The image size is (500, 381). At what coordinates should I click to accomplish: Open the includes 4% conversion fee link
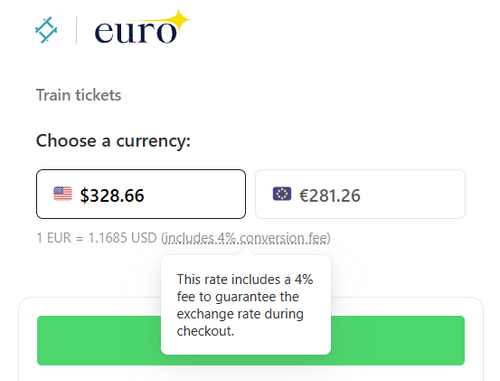246,238
